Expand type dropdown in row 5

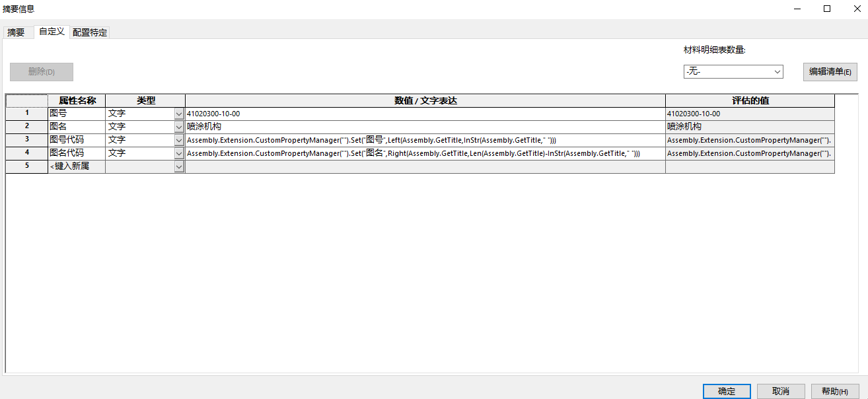click(x=179, y=166)
